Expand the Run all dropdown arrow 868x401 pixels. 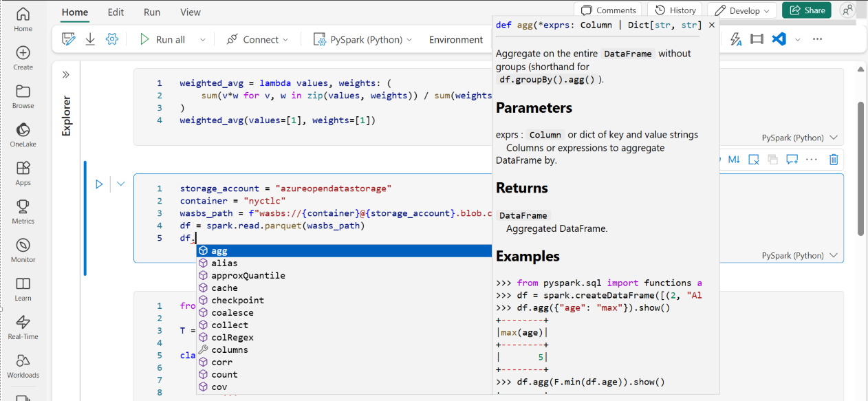coord(203,40)
